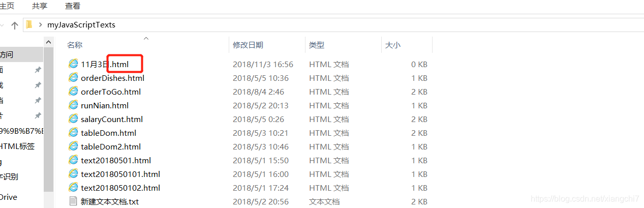Select the file name orderToGo.html
The width and height of the screenshot is (644, 208).
pyautogui.click(x=111, y=92)
